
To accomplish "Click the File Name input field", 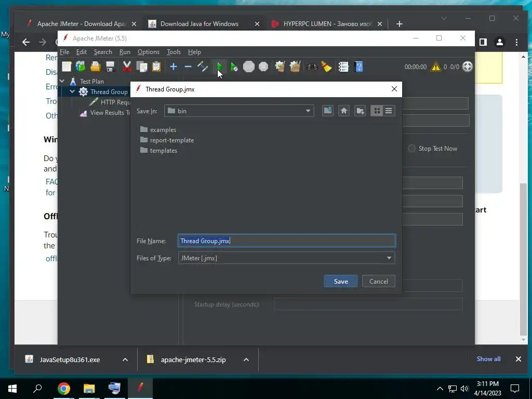I will pyautogui.click(x=287, y=241).
